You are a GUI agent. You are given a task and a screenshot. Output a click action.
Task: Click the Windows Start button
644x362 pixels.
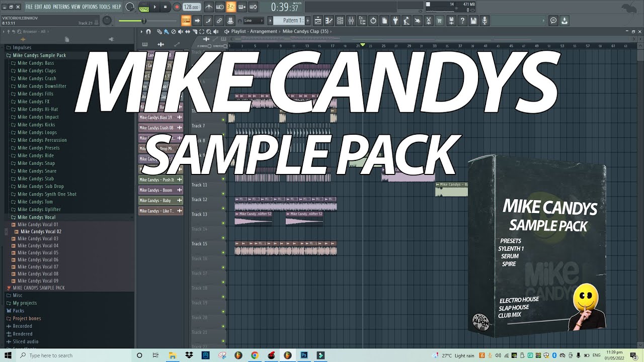(x=8, y=355)
